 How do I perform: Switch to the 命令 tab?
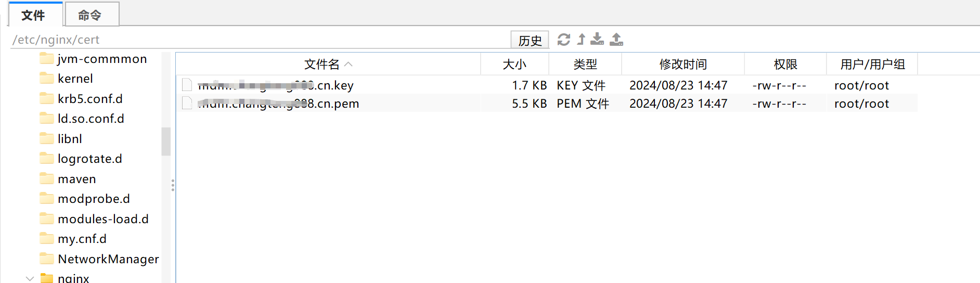[92, 15]
